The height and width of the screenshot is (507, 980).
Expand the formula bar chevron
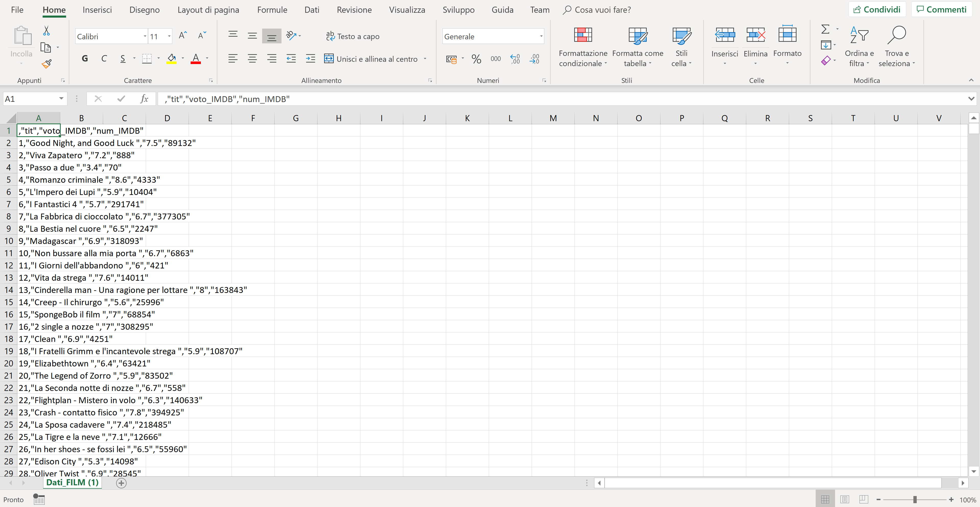[x=971, y=99]
